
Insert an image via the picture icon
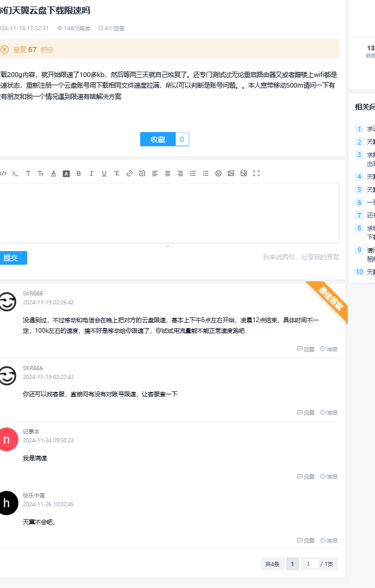(x=231, y=173)
